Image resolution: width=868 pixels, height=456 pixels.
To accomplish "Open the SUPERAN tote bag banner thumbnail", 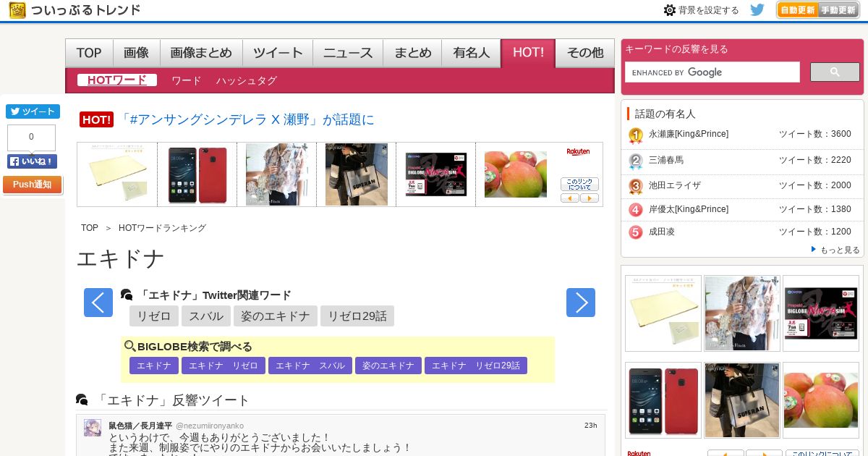I will click(x=357, y=174).
